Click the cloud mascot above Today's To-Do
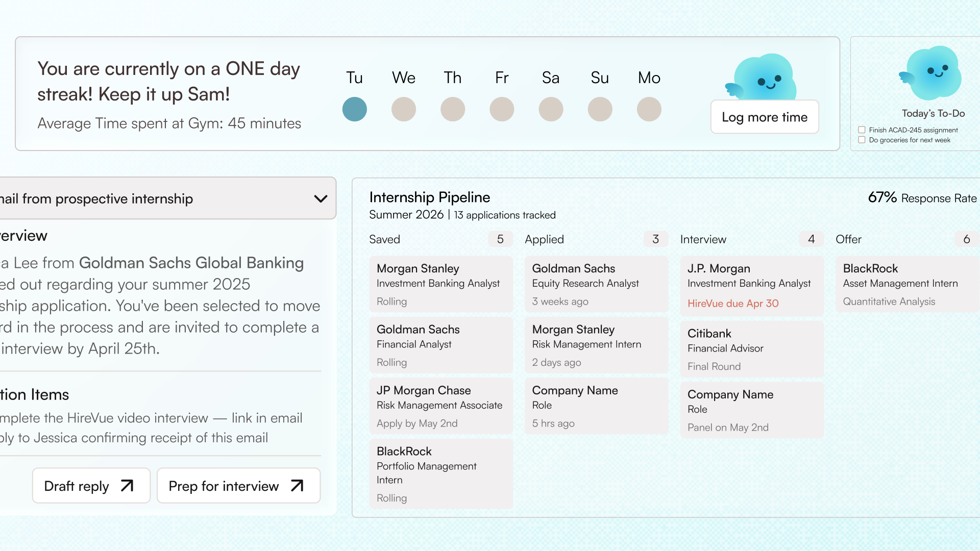980x551 pixels. click(930, 73)
